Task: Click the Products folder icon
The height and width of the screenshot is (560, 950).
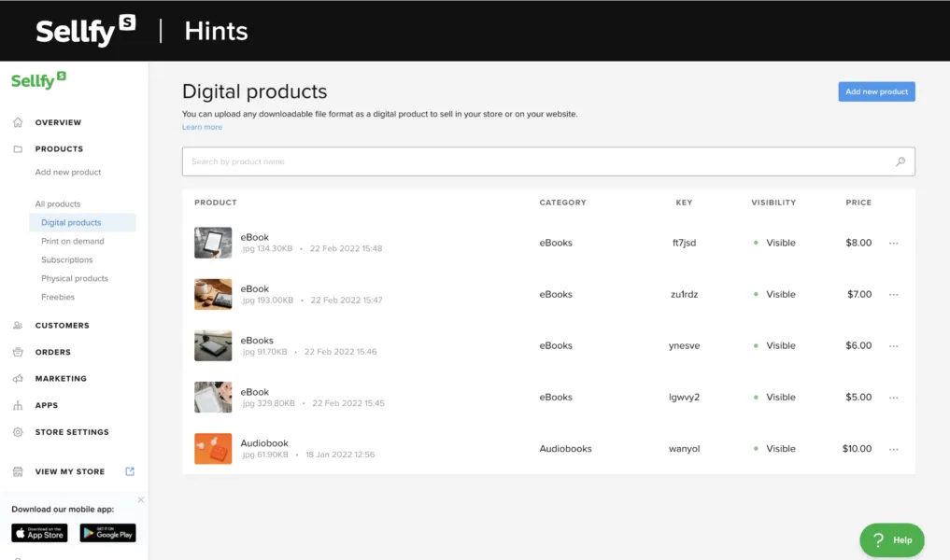Action: (18, 149)
